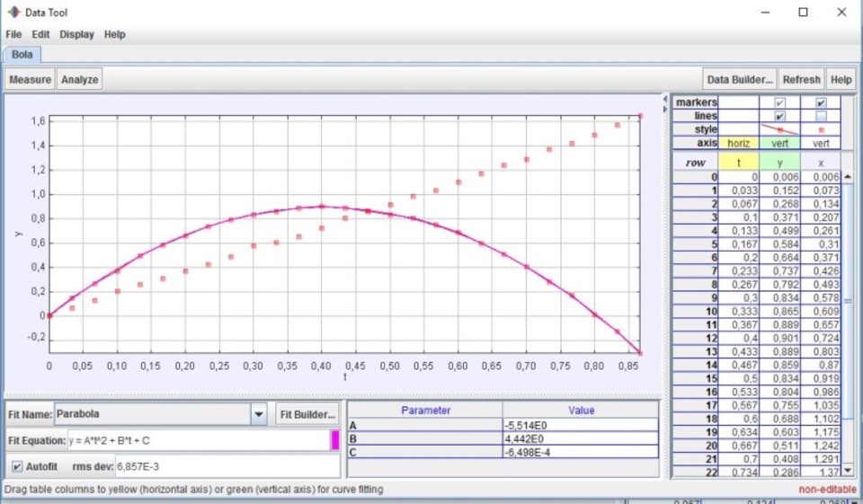
Task: Click the x column marker style icon
Action: [821, 129]
